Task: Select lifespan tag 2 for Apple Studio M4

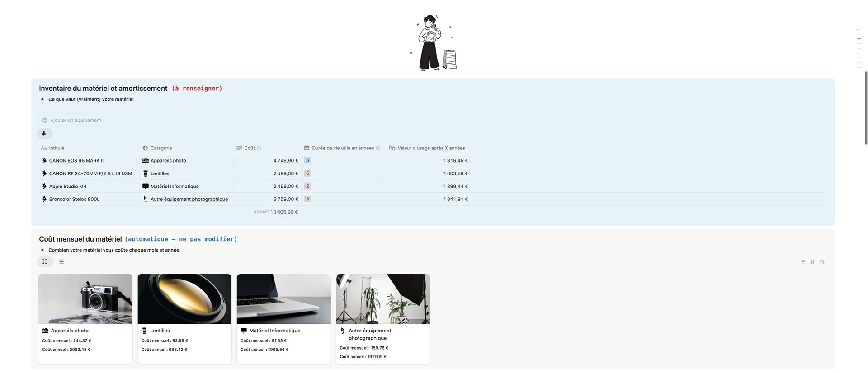Action: (307, 186)
